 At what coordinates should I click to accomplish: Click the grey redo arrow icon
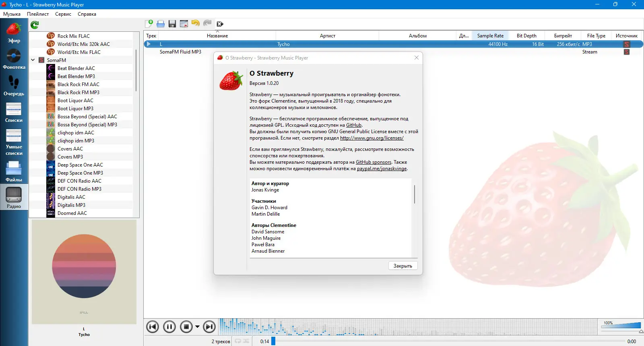pos(207,24)
